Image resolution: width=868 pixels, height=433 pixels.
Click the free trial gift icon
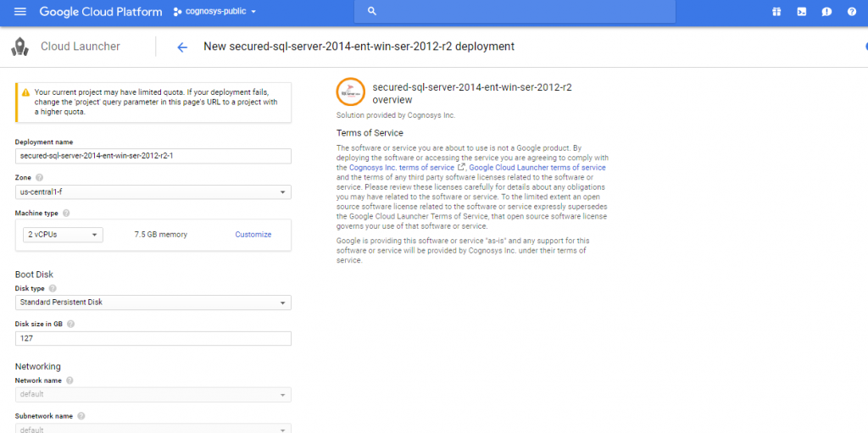(x=776, y=12)
